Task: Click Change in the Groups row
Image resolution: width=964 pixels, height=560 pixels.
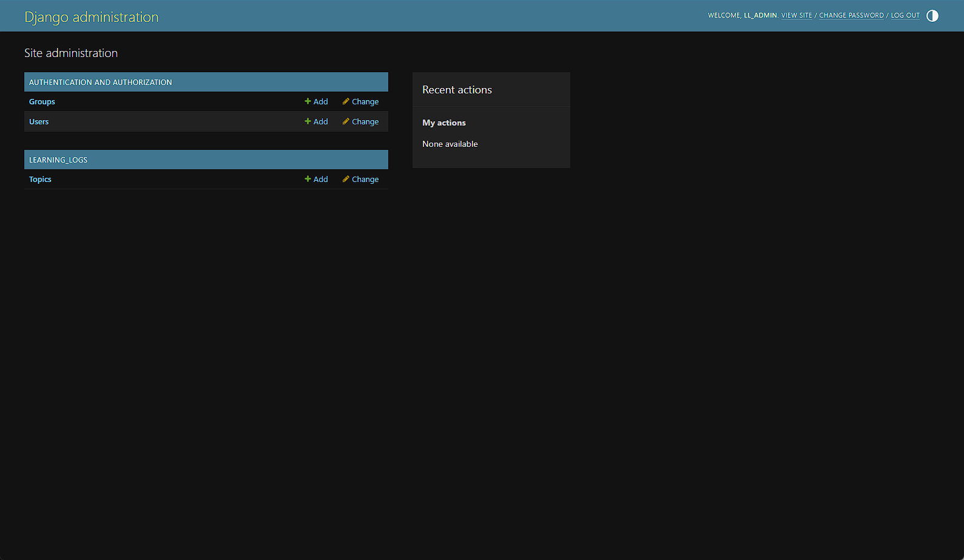Action: [360, 101]
